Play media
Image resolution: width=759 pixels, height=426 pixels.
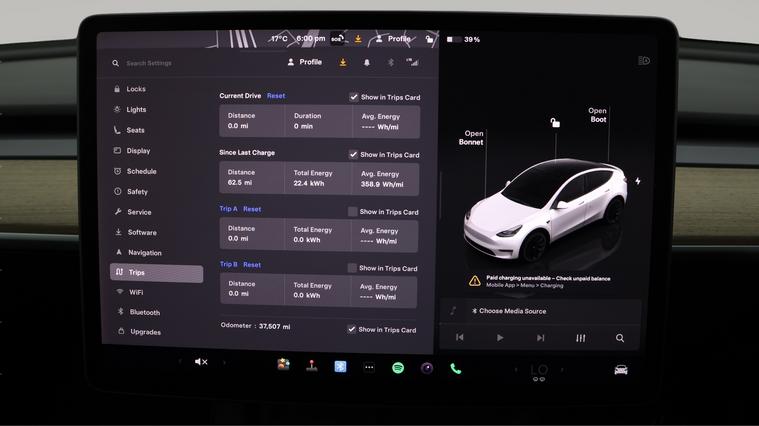tap(500, 338)
